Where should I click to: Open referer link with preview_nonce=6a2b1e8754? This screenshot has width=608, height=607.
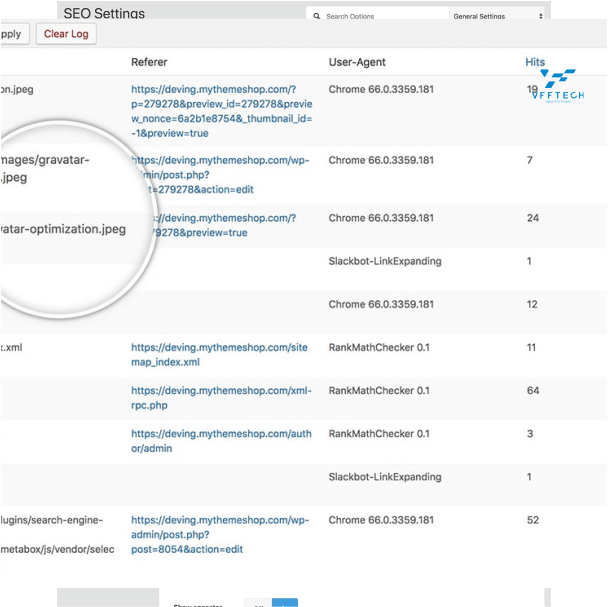click(x=221, y=111)
